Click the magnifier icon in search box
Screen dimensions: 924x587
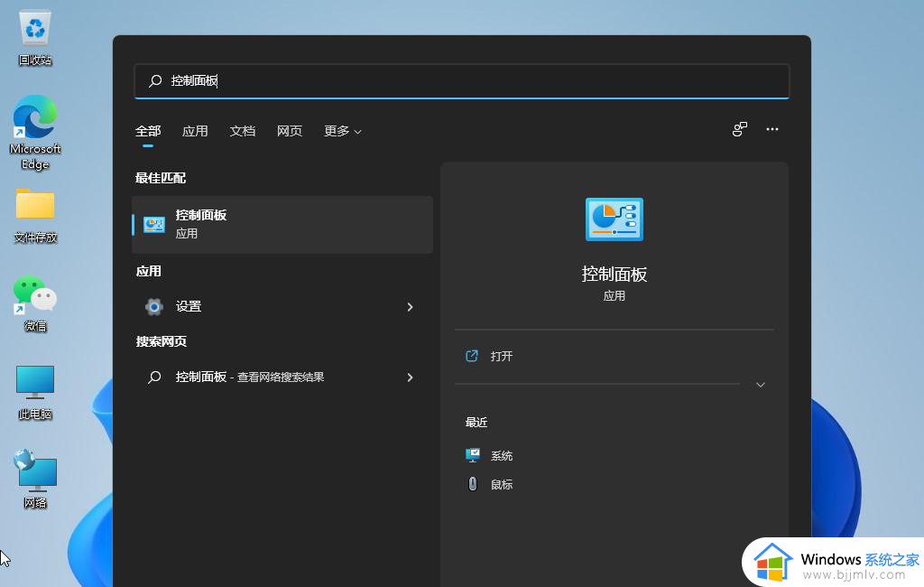pos(155,80)
